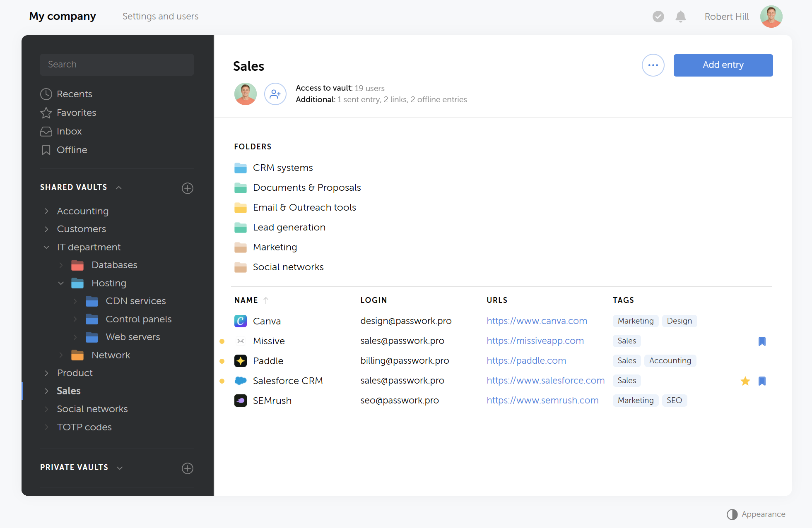This screenshot has height=528, width=812.
Task: Add a new shared vault plus icon
Action: tap(188, 188)
